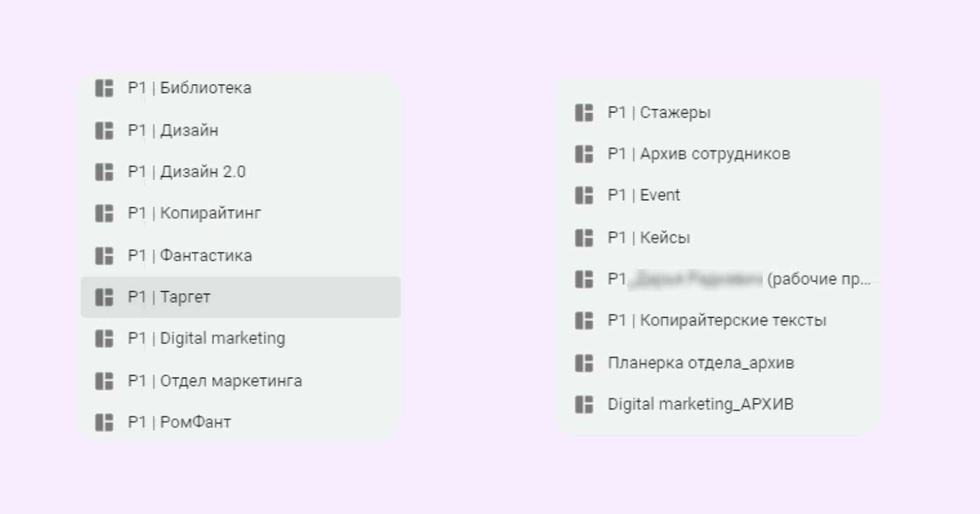Select P1 | Копирайтинг in the list
980x514 pixels.
(x=241, y=213)
